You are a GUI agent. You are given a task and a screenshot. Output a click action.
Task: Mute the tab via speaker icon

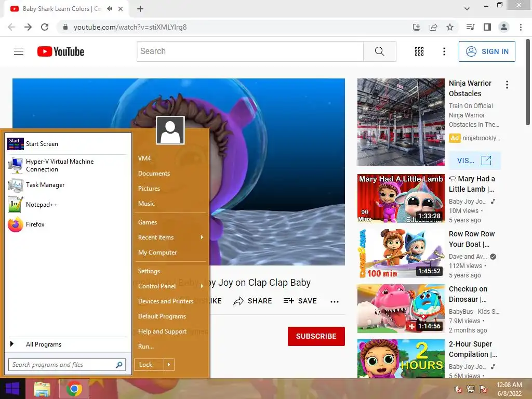(109, 9)
